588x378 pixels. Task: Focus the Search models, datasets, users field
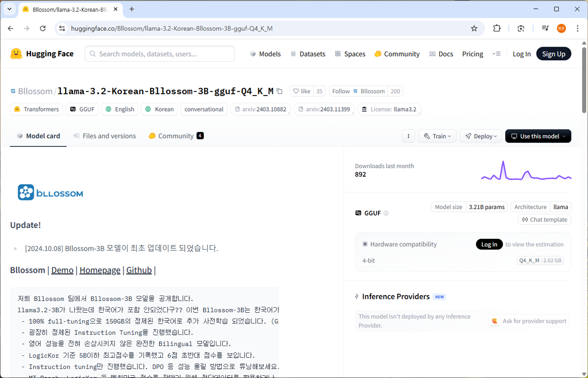pyautogui.click(x=160, y=53)
